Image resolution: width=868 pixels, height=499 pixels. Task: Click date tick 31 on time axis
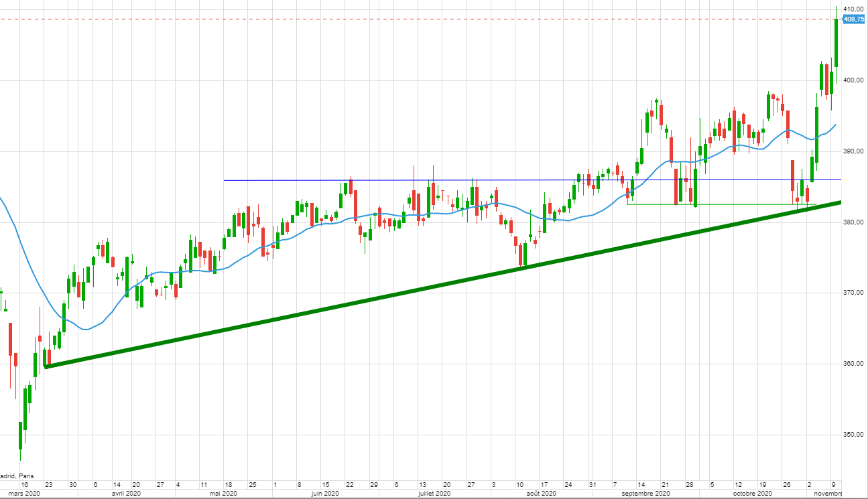[x=592, y=484]
